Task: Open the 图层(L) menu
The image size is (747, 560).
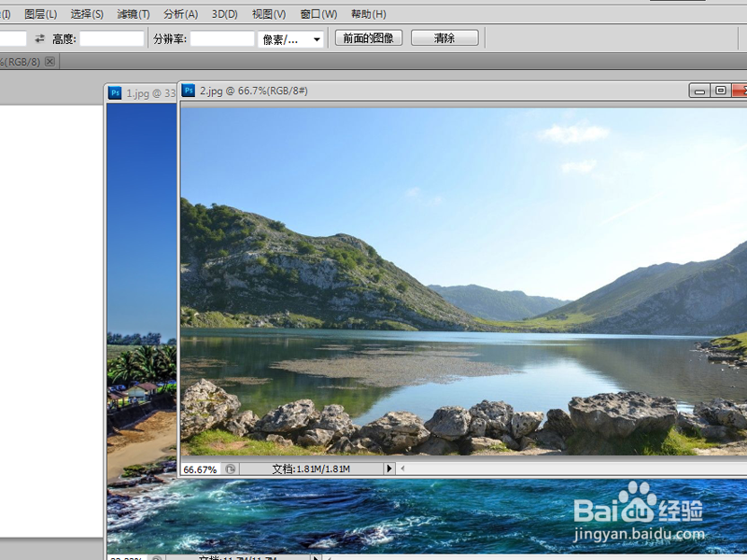Action: click(x=40, y=14)
